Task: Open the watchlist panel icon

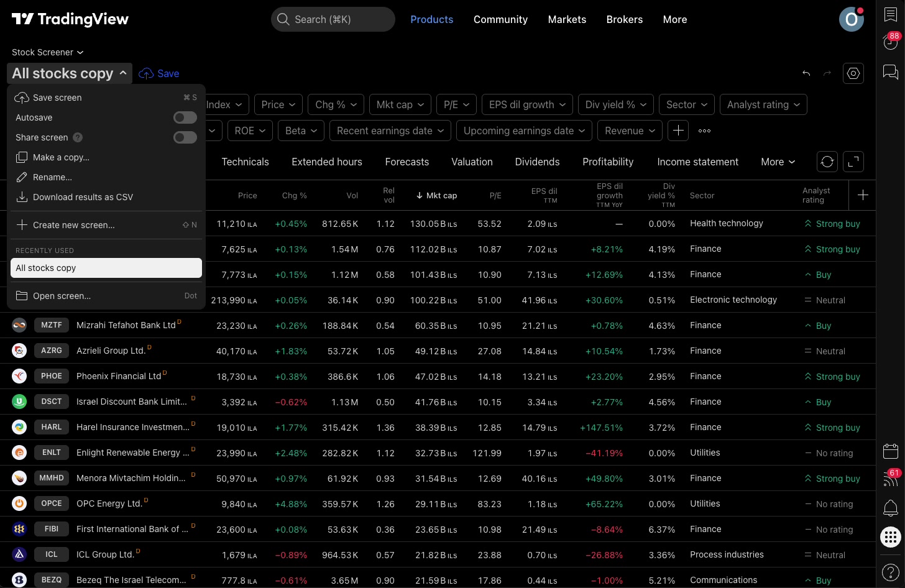Action: click(x=890, y=16)
